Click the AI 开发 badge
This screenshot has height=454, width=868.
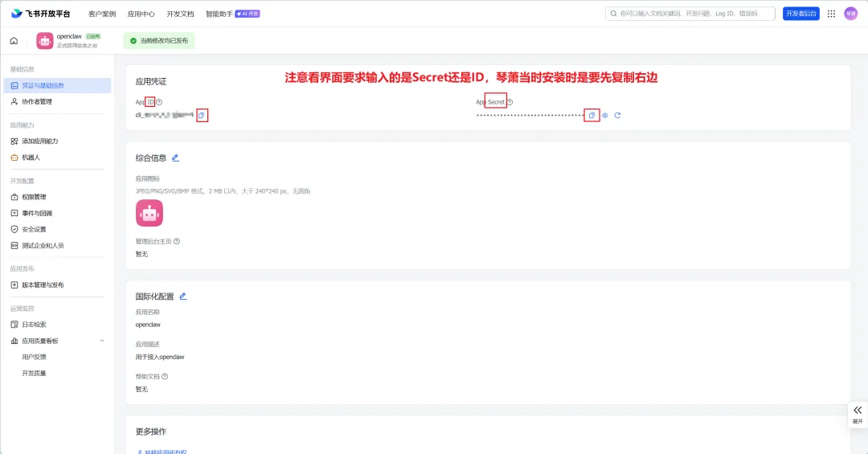248,14
